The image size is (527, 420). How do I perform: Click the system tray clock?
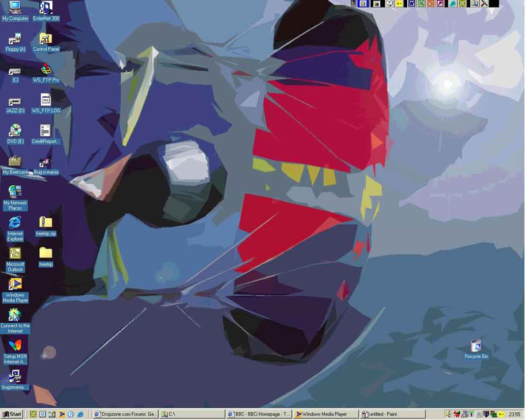tap(514, 414)
